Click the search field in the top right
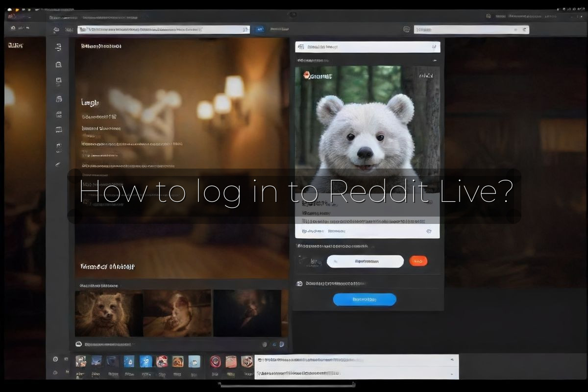Viewport: 588px width, 392px height. pos(471,30)
